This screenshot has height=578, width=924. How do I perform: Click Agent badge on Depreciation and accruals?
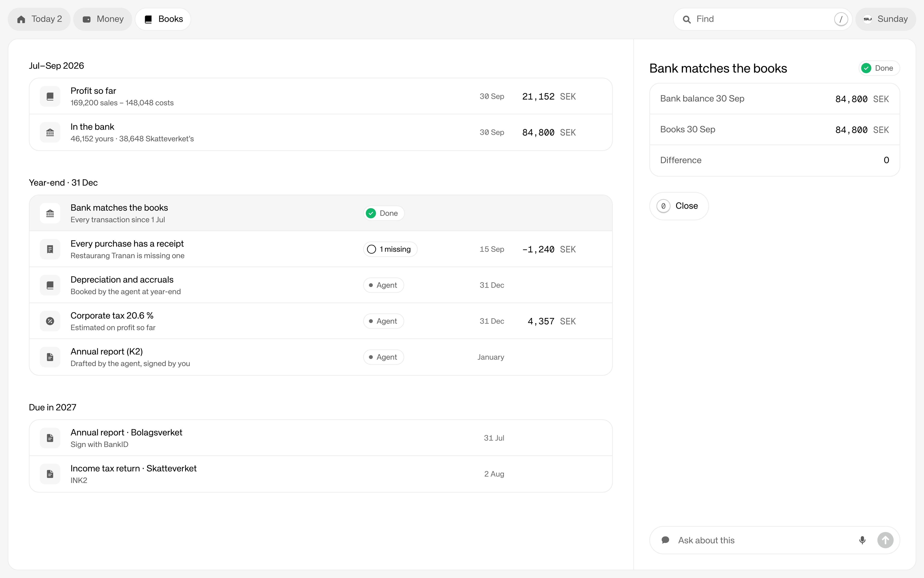[x=383, y=285]
